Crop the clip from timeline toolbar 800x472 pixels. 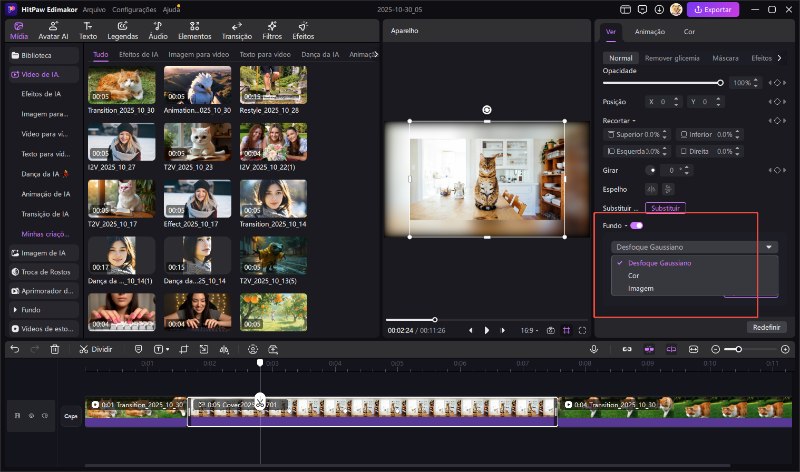click(x=184, y=350)
